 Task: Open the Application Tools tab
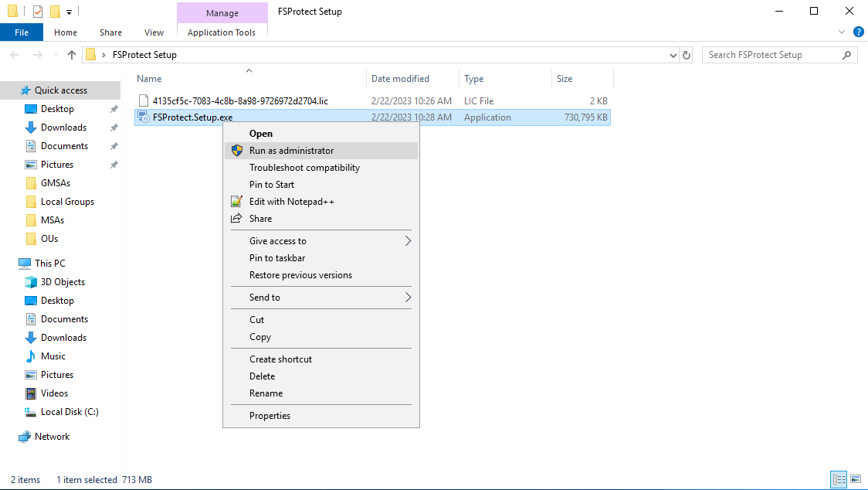click(221, 32)
